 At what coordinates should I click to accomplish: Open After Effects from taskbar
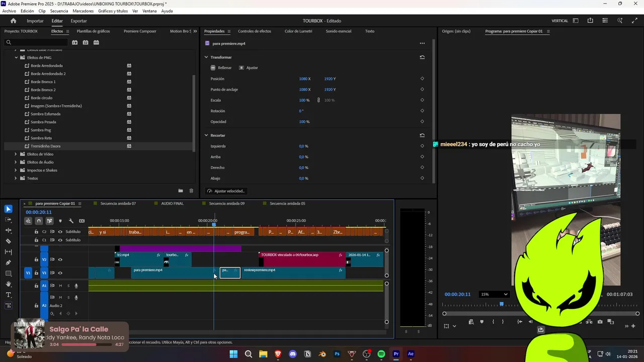point(411,354)
